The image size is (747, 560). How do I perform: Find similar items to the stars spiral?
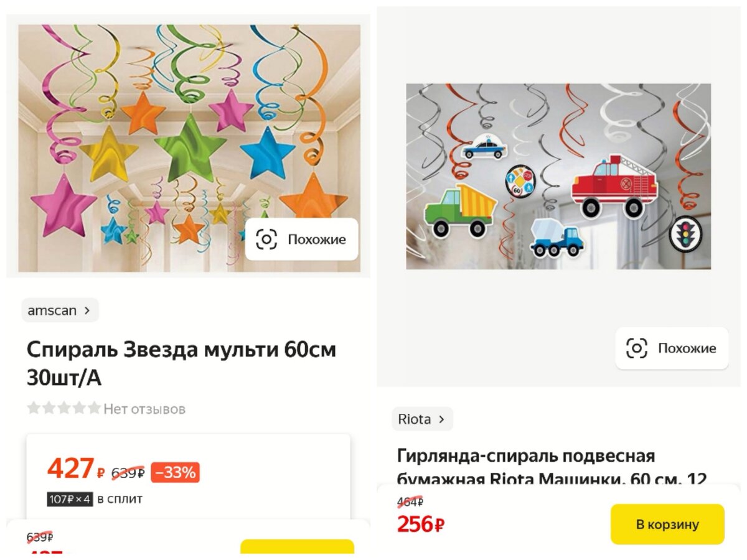click(302, 239)
